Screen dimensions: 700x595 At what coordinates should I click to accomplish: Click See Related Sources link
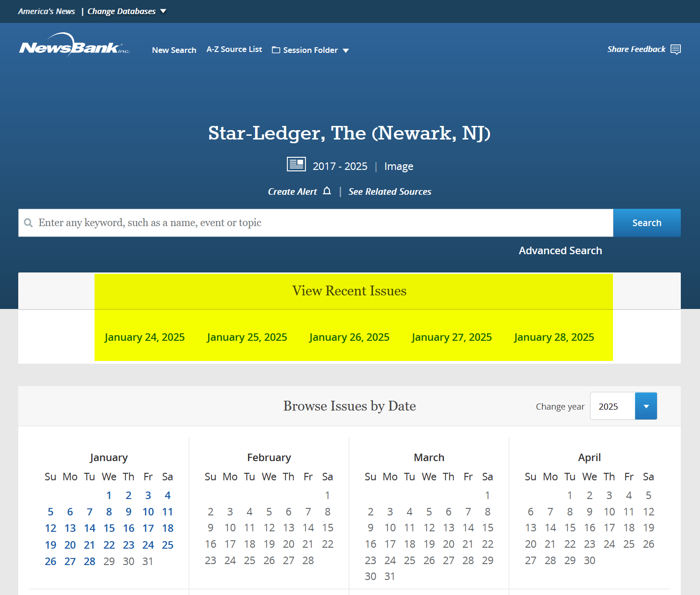[390, 191]
